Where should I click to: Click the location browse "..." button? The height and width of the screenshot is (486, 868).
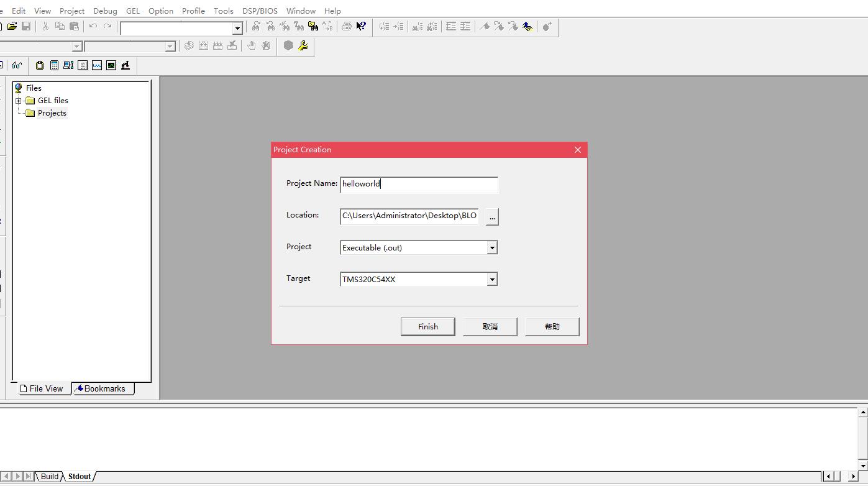pyautogui.click(x=492, y=216)
